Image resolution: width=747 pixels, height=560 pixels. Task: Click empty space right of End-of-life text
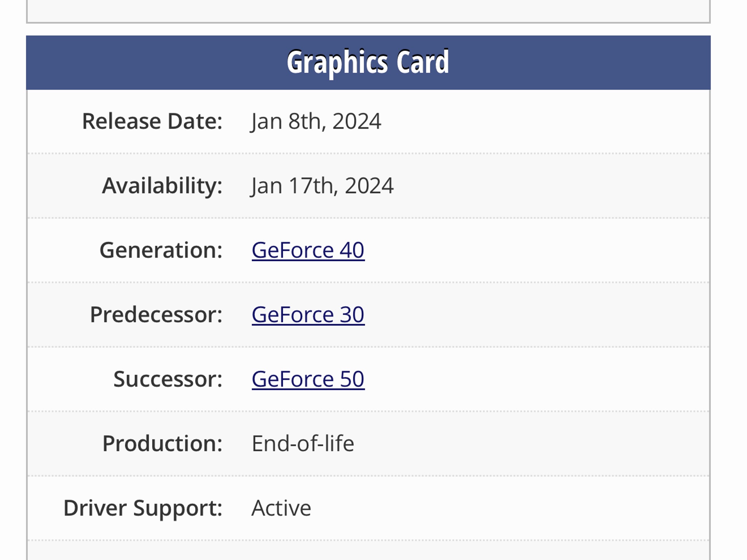point(531,444)
